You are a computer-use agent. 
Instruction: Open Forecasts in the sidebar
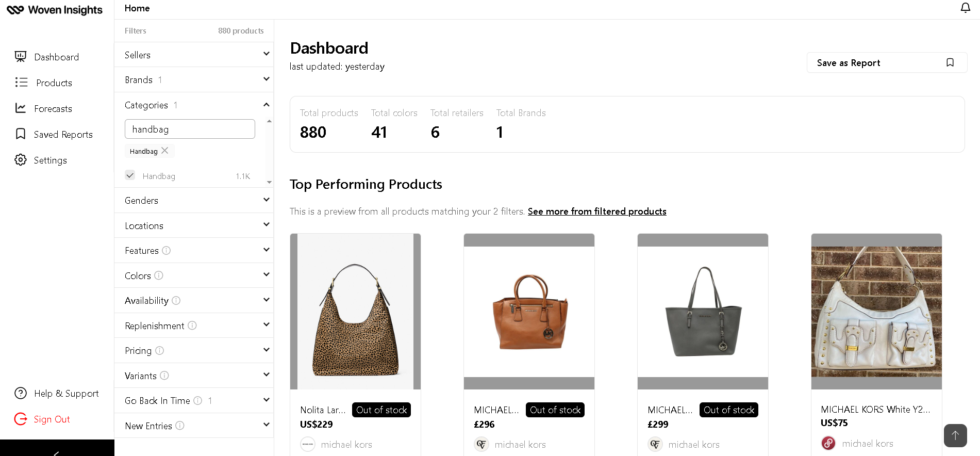pyautogui.click(x=53, y=109)
